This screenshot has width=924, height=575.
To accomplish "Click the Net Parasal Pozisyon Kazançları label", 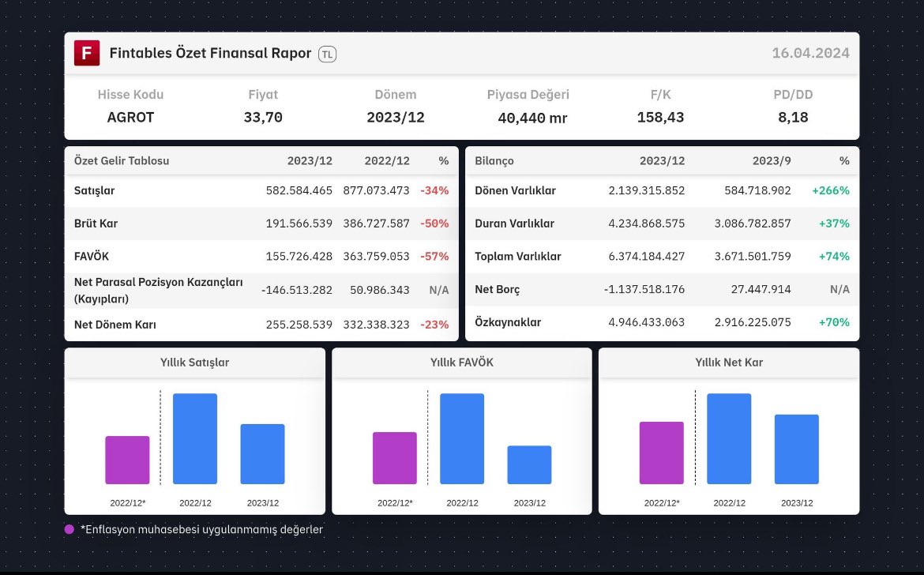I will click(159, 290).
